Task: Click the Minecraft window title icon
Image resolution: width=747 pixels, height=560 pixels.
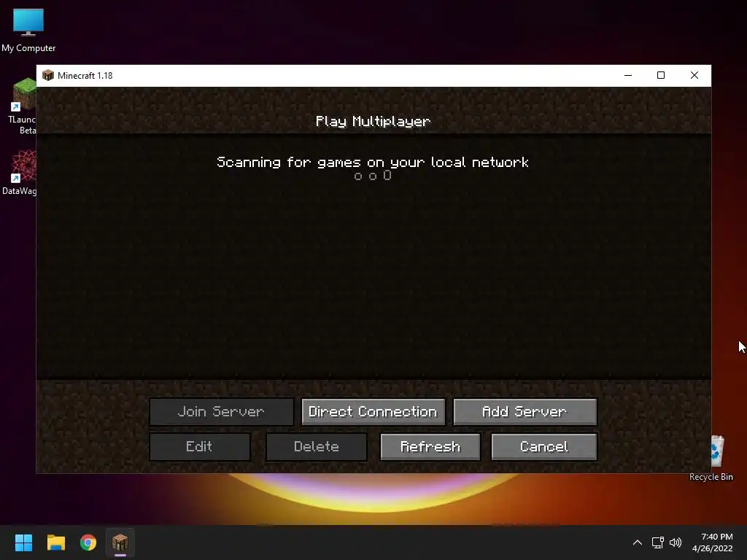Action: click(x=48, y=75)
